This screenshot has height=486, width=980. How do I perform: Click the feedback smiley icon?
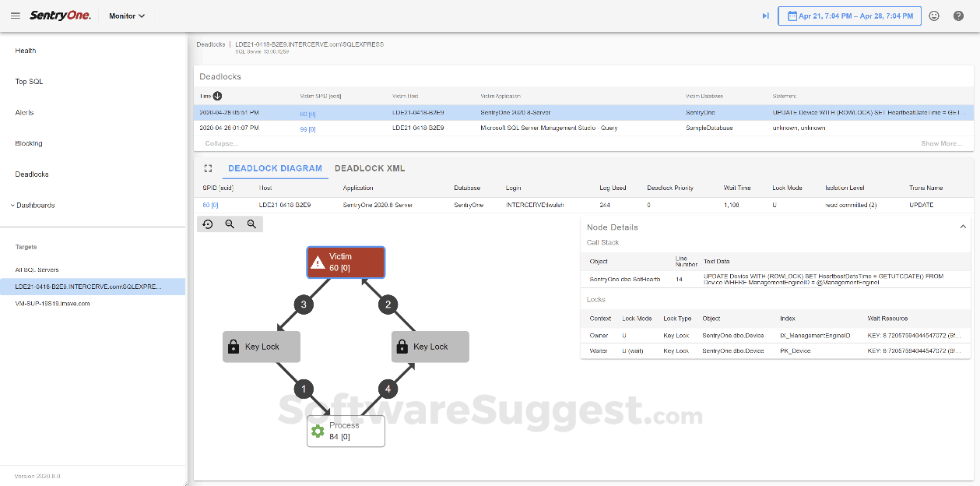tap(934, 15)
